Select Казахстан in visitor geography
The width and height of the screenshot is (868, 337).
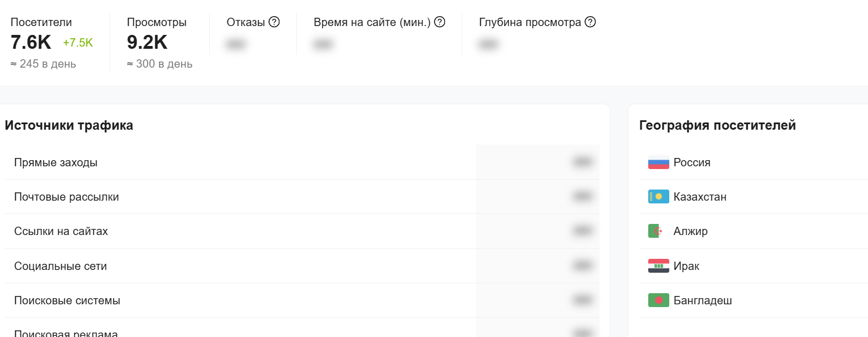tap(700, 197)
